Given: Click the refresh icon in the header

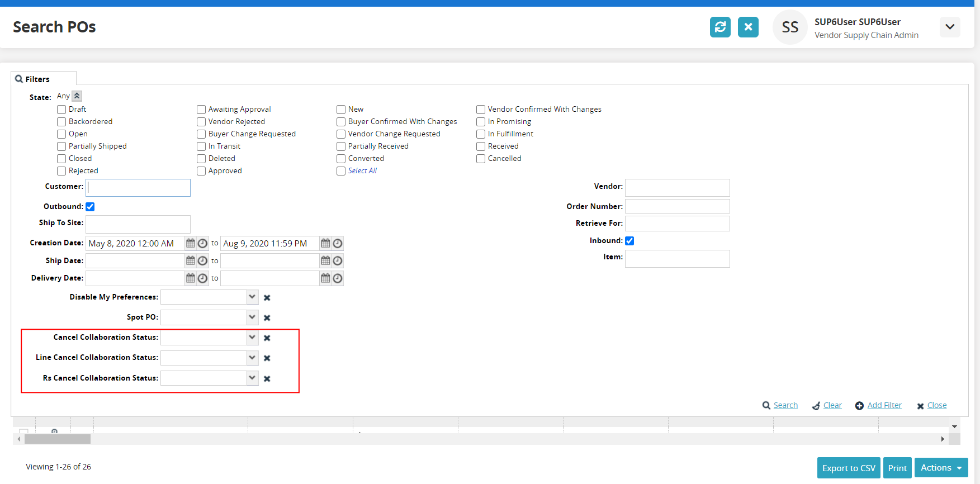Looking at the screenshot, I should 720,27.
